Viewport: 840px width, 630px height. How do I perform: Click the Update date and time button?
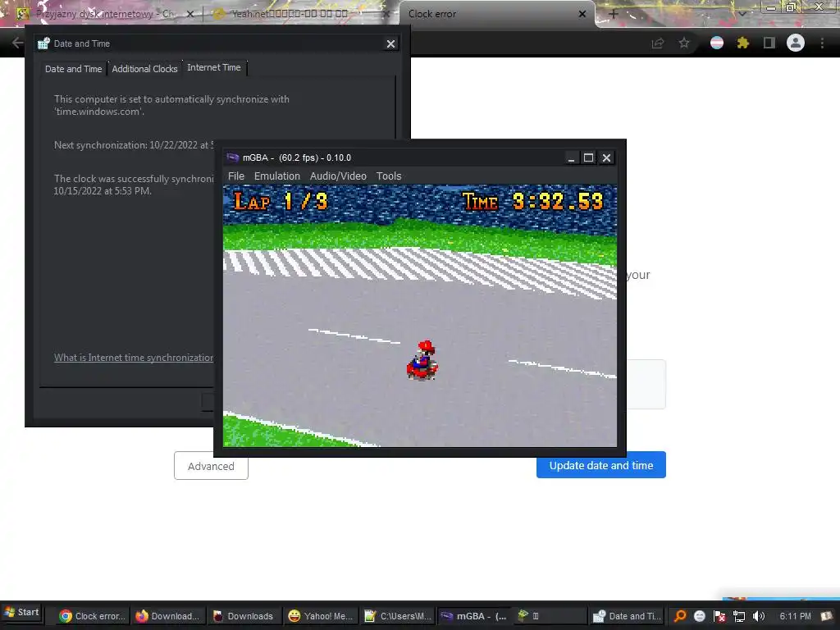(x=601, y=465)
